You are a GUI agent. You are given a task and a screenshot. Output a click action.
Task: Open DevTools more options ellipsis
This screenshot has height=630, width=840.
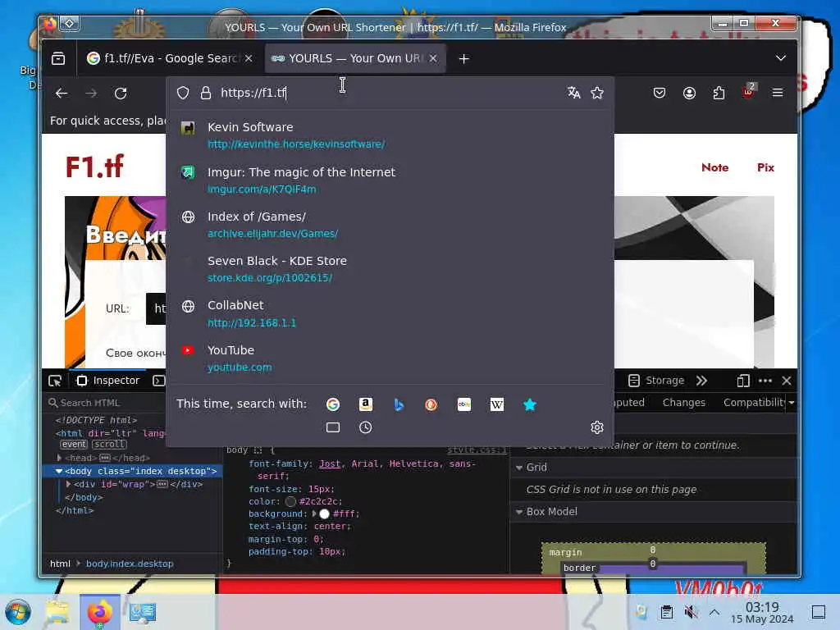pos(765,381)
